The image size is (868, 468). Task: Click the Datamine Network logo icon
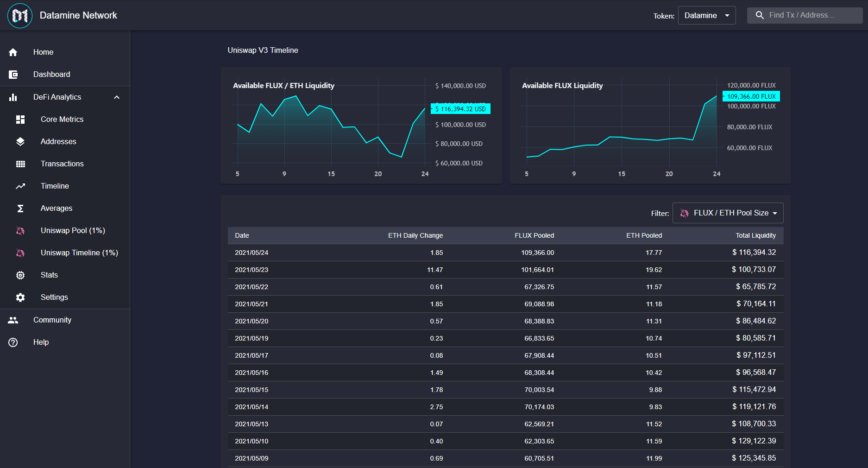[x=20, y=15]
